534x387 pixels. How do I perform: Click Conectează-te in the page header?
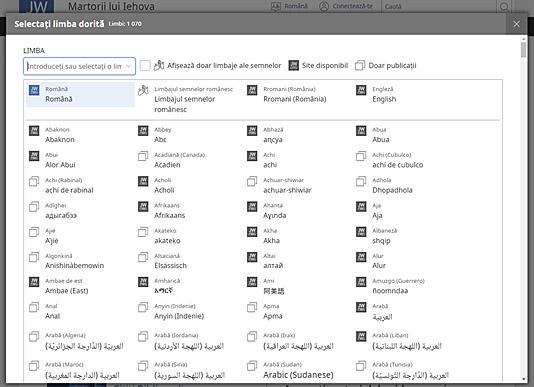[346, 6]
